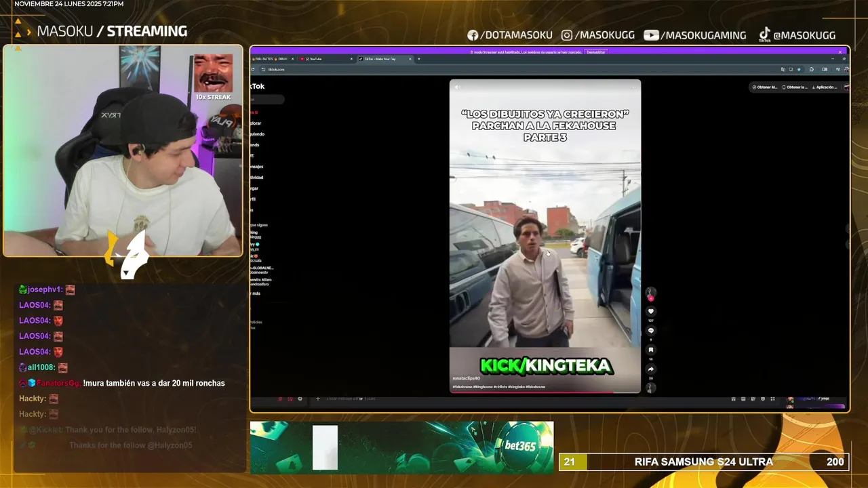Click the #kingteka hashtag in the caption

pos(516,386)
